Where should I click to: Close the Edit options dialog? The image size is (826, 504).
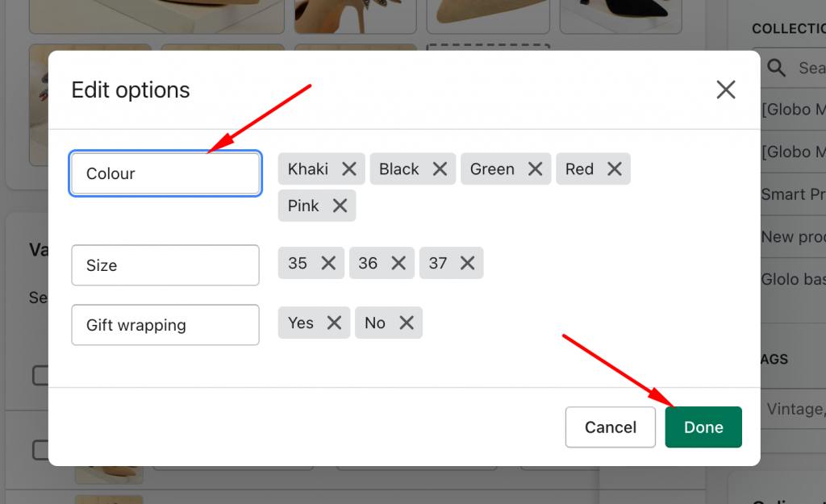(725, 90)
